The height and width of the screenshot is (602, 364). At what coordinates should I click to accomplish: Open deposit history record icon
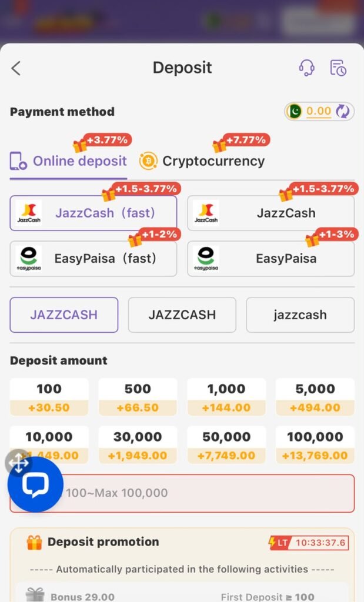point(338,68)
